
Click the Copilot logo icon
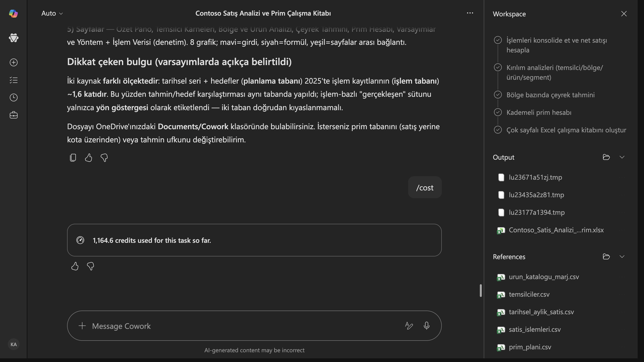[x=14, y=14]
